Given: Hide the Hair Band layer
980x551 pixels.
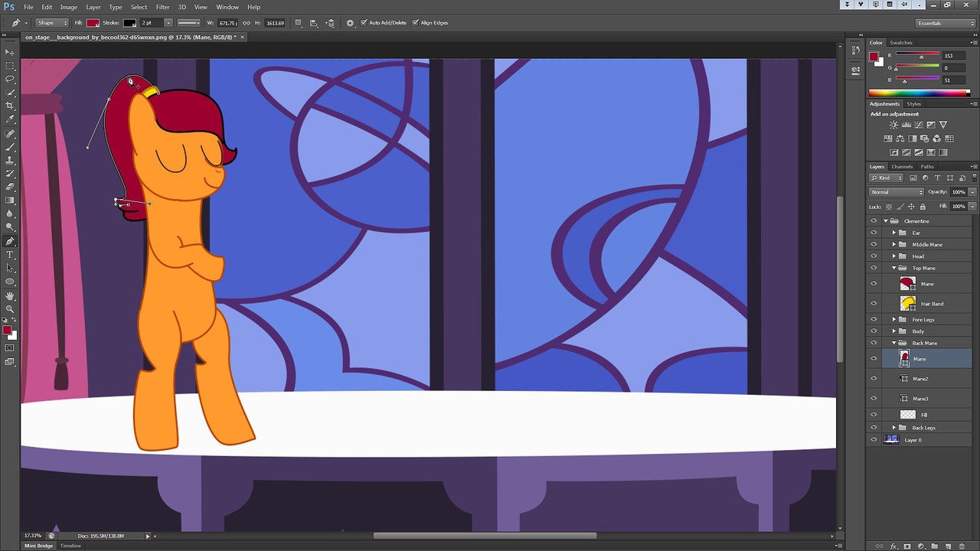Looking at the screenshot, I should (874, 304).
